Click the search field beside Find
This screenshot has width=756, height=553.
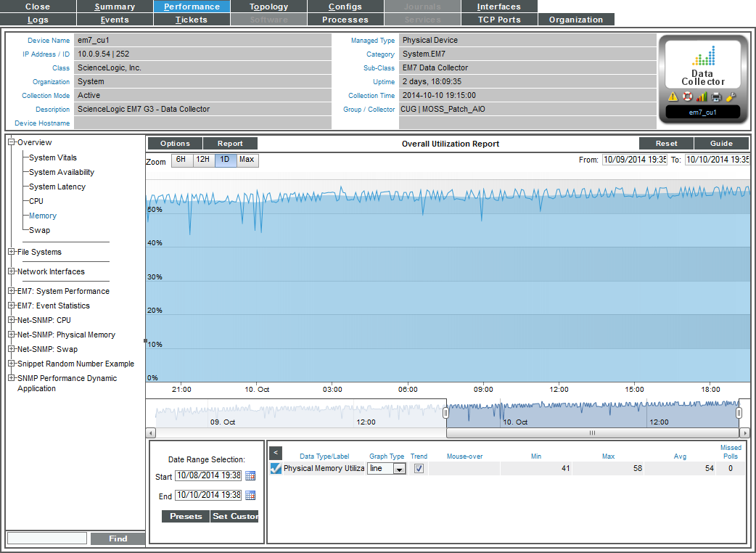click(x=47, y=538)
